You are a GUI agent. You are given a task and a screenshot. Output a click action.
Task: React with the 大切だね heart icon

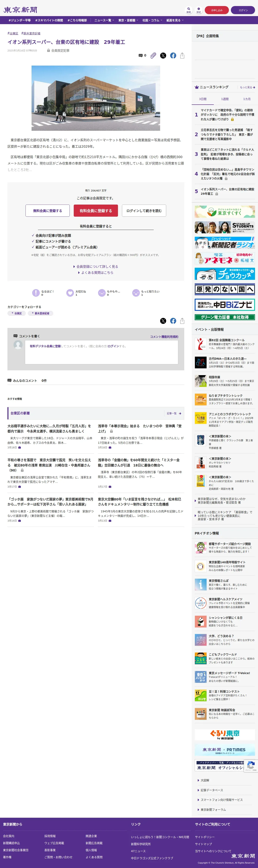70,293
